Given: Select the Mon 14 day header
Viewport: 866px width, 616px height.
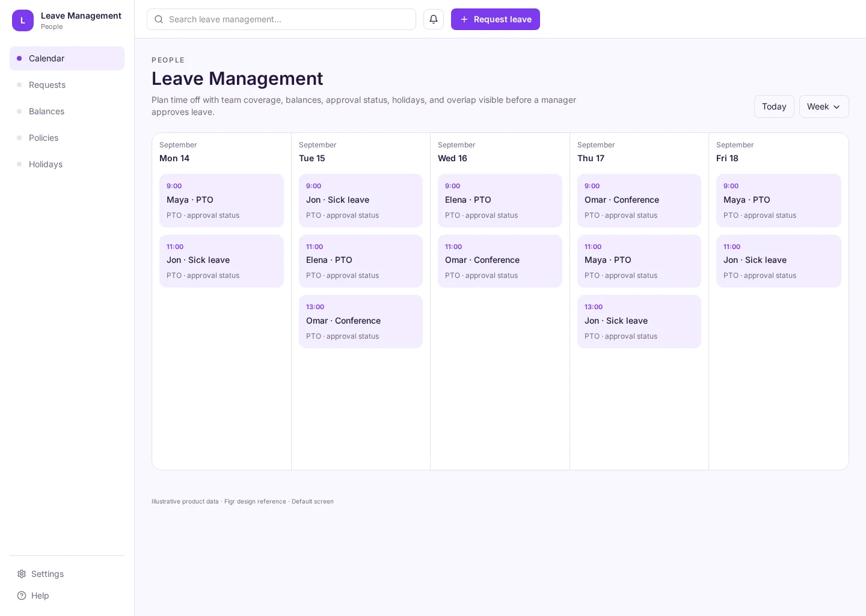Looking at the screenshot, I should click(174, 158).
